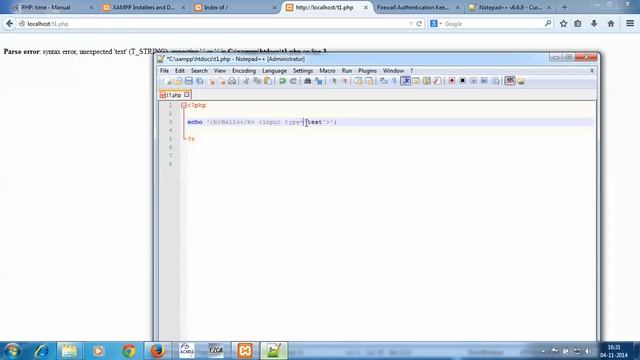Click the echo statement on line 3
The image size is (640, 360).
point(262,122)
